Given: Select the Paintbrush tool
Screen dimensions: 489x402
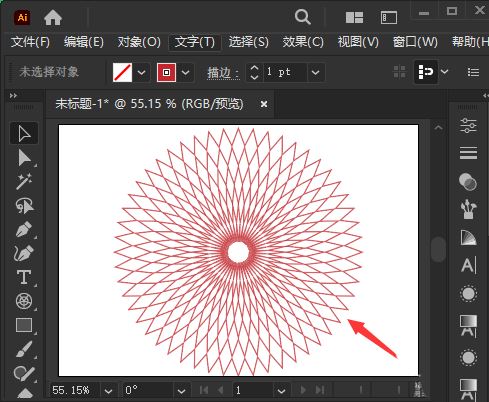Looking at the screenshot, I should [x=24, y=349].
